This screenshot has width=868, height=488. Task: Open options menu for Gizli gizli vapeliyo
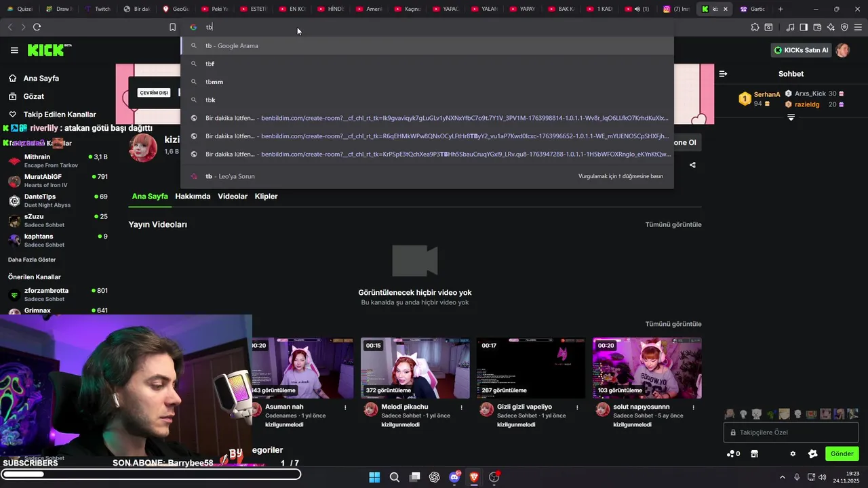pyautogui.click(x=577, y=407)
